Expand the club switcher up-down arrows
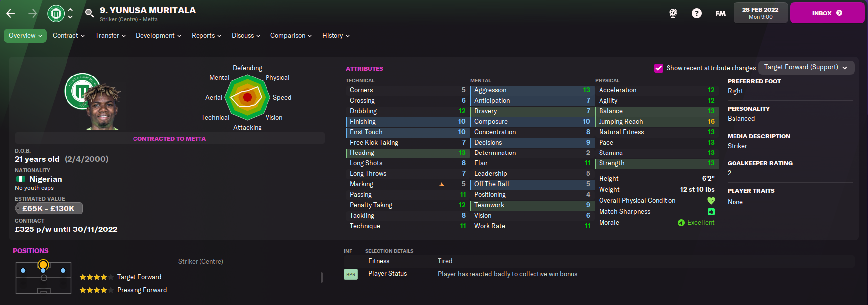Screen dimensions: 868x305 pyautogui.click(x=70, y=13)
